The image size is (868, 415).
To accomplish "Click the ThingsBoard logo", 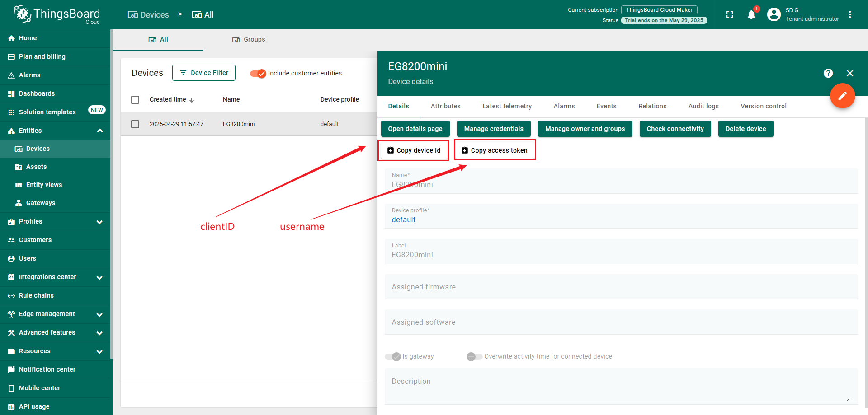I will click(57, 14).
